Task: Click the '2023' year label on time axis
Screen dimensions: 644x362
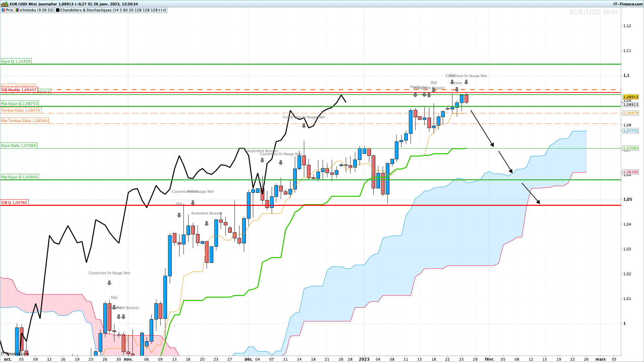Action: coord(364,359)
